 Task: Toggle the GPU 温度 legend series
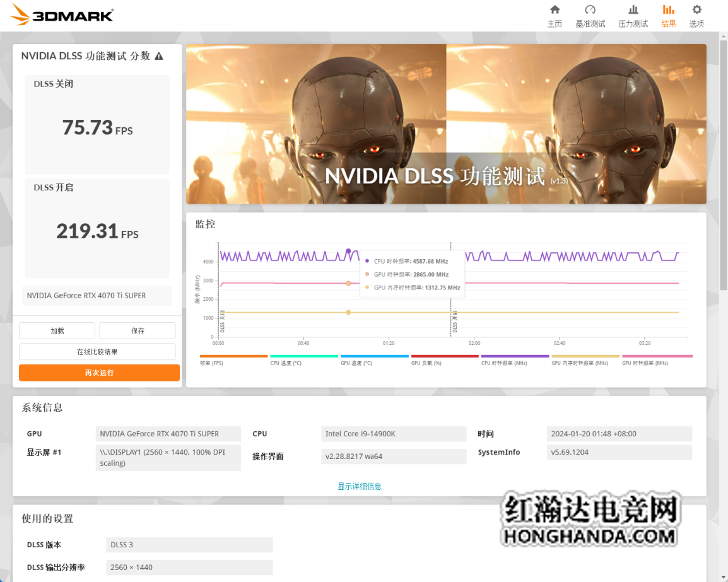(x=374, y=360)
